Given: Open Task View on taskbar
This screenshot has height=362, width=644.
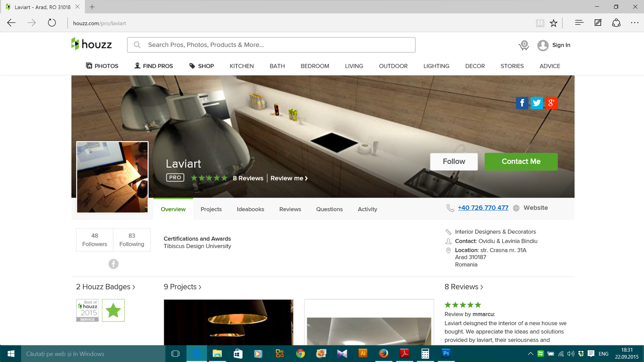Looking at the screenshot, I should coord(175,354).
